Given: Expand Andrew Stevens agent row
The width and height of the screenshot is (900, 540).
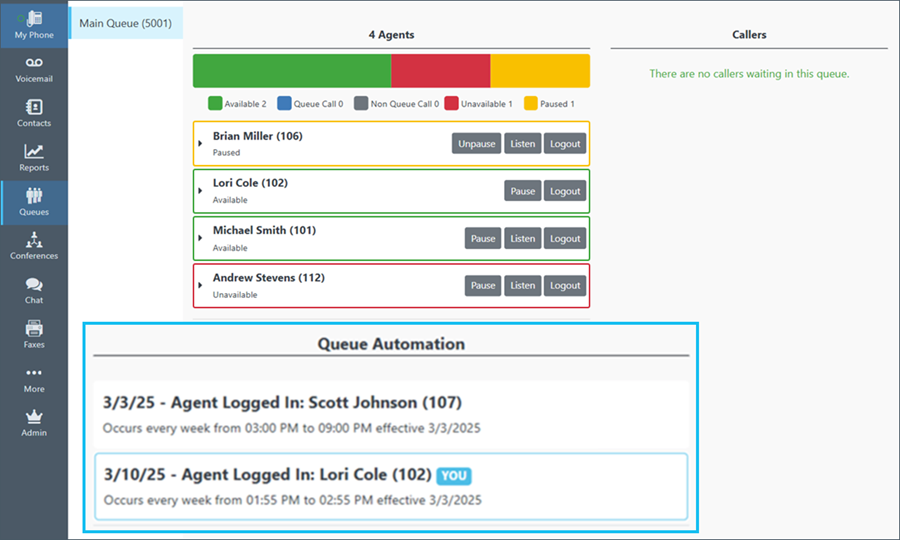Looking at the screenshot, I should (x=201, y=285).
